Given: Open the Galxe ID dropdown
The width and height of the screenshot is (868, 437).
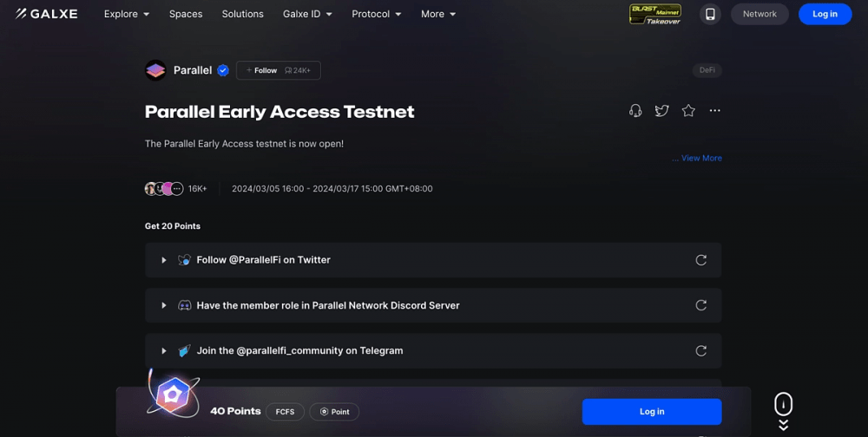Looking at the screenshot, I should (x=308, y=15).
